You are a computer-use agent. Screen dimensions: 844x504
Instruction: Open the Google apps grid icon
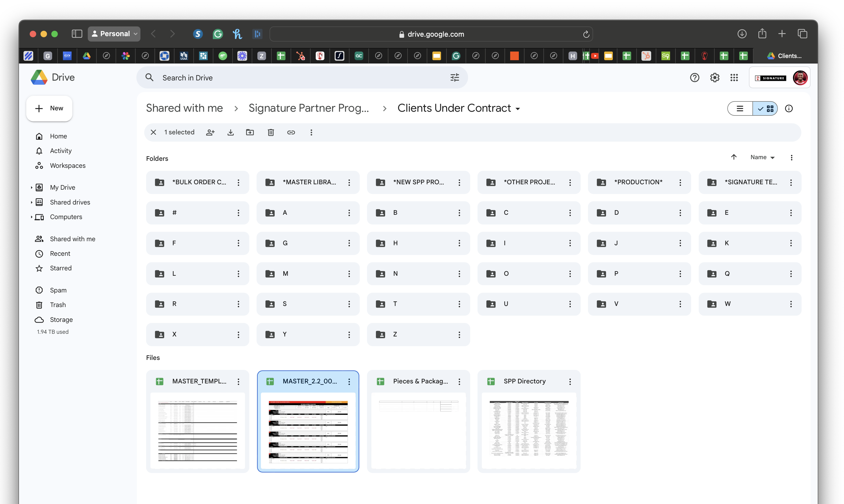click(x=734, y=78)
